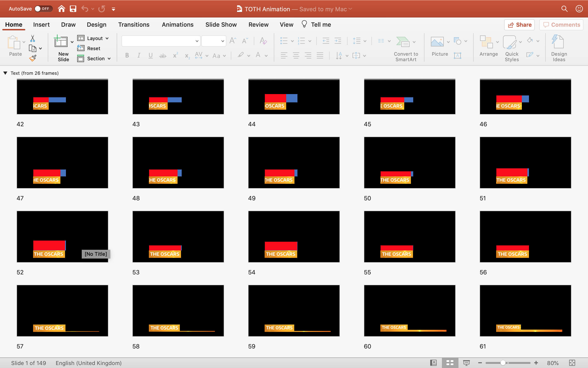Undo the last action
588x368 pixels.
pos(85,9)
